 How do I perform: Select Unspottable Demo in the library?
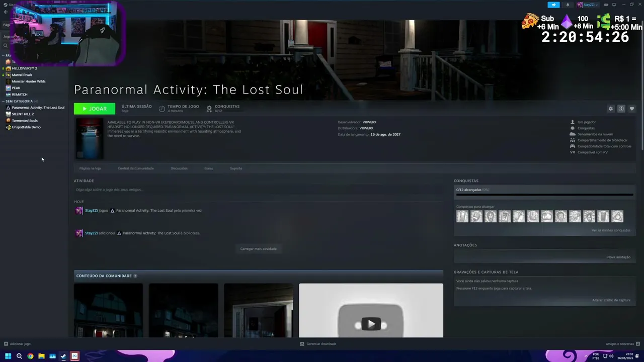26,127
